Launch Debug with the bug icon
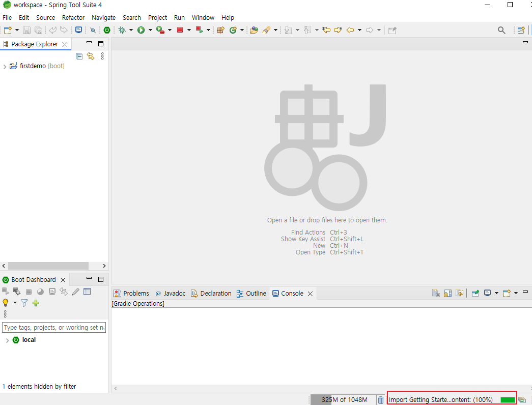The width and height of the screenshot is (532, 405). (x=122, y=30)
